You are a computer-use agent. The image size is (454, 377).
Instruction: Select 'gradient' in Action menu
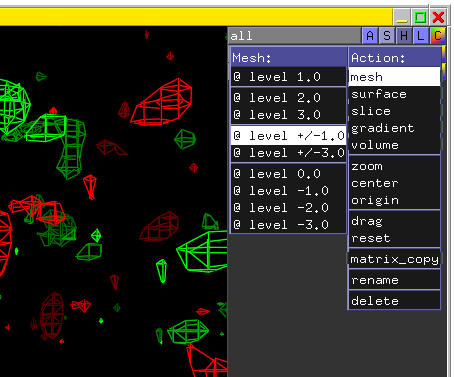click(394, 128)
